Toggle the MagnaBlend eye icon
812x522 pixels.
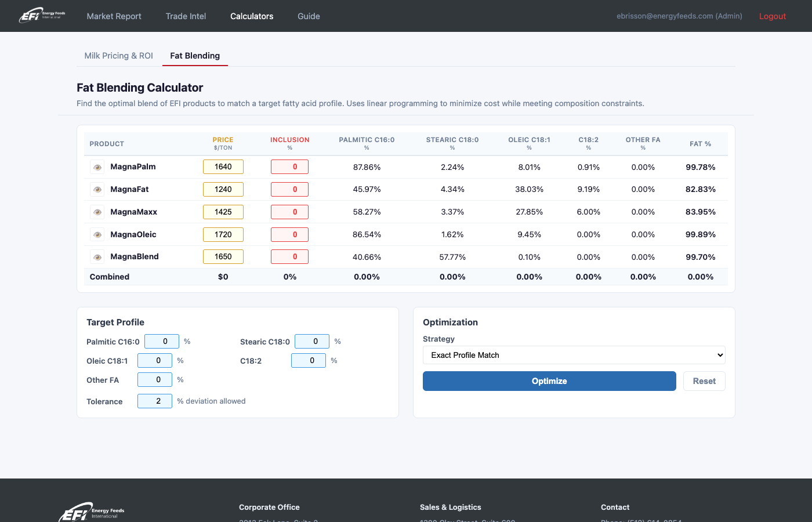[x=97, y=256]
